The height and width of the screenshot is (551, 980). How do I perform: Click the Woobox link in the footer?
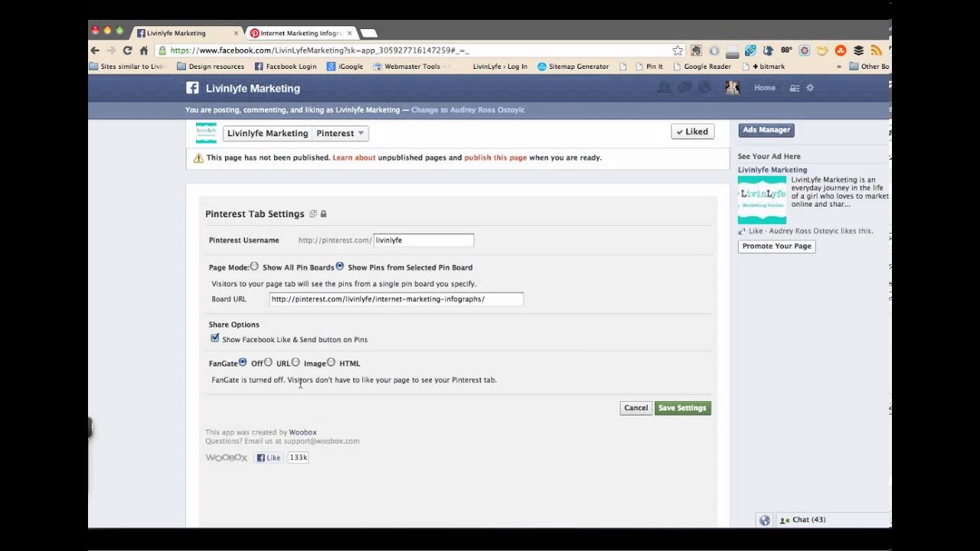pos(302,432)
